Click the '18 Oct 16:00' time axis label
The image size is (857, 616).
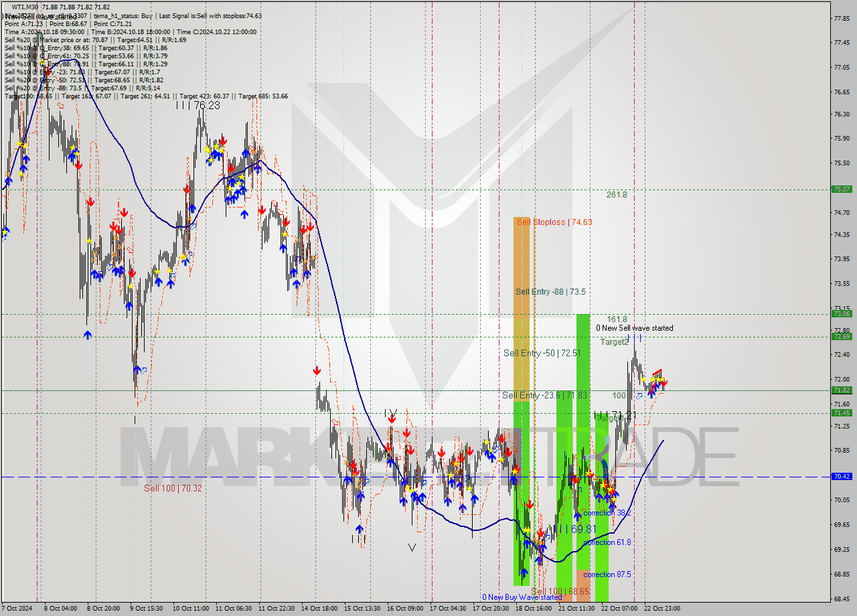pyautogui.click(x=534, y=608)
